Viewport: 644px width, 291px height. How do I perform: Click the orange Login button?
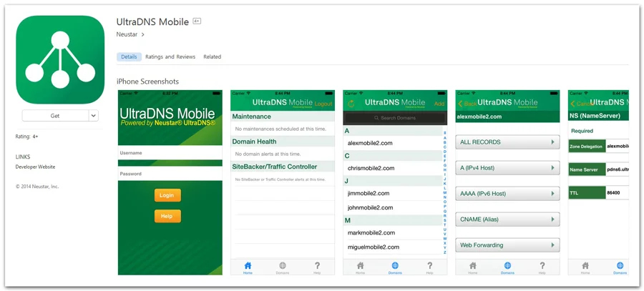pos(167,195)
